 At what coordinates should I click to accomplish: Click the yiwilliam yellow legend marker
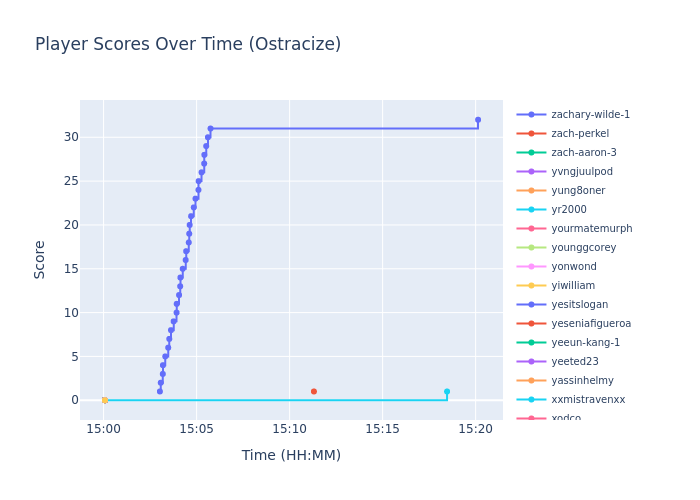point(531,286)
